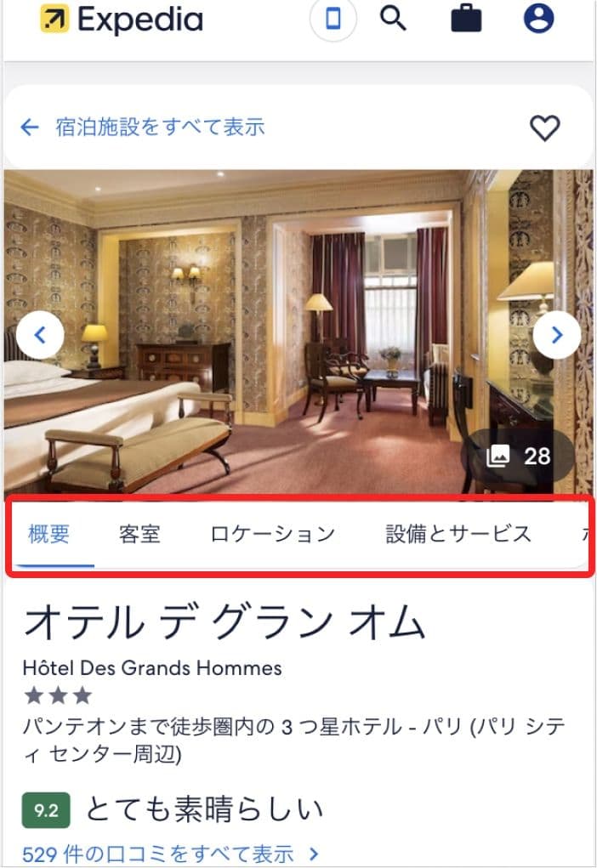
Task: Open search with the magnifier icon
Action: [393, 18]
